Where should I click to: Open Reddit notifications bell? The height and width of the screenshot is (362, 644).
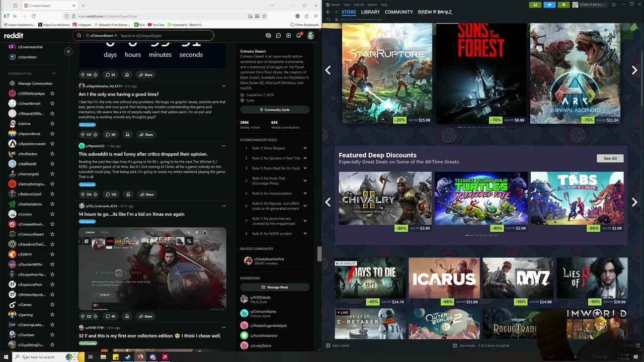click(298, 36)
